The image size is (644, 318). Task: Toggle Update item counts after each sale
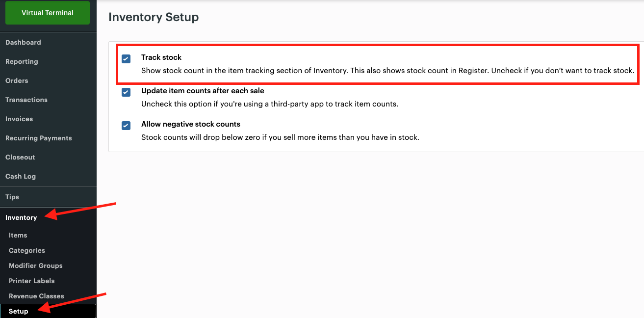[x=126, y=92]
